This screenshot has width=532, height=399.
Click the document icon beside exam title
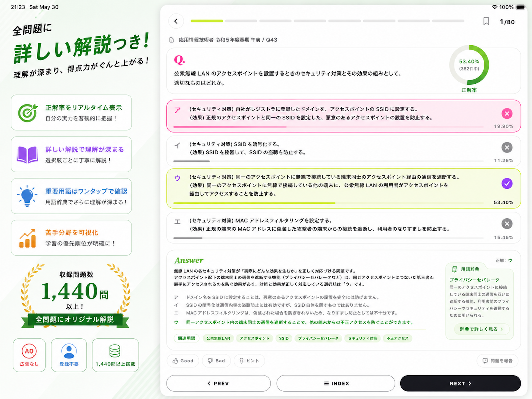(x=172, y=40)
